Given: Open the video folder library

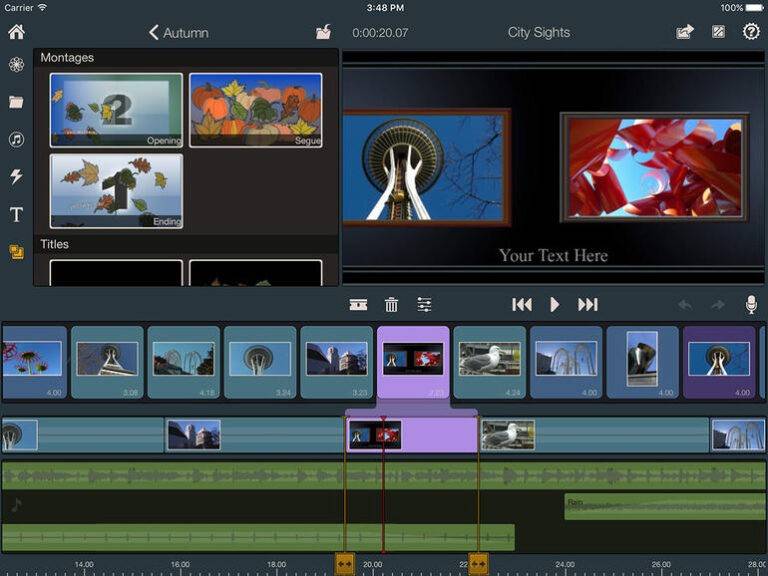Looking at the screenshot, I should coord(16,102).
